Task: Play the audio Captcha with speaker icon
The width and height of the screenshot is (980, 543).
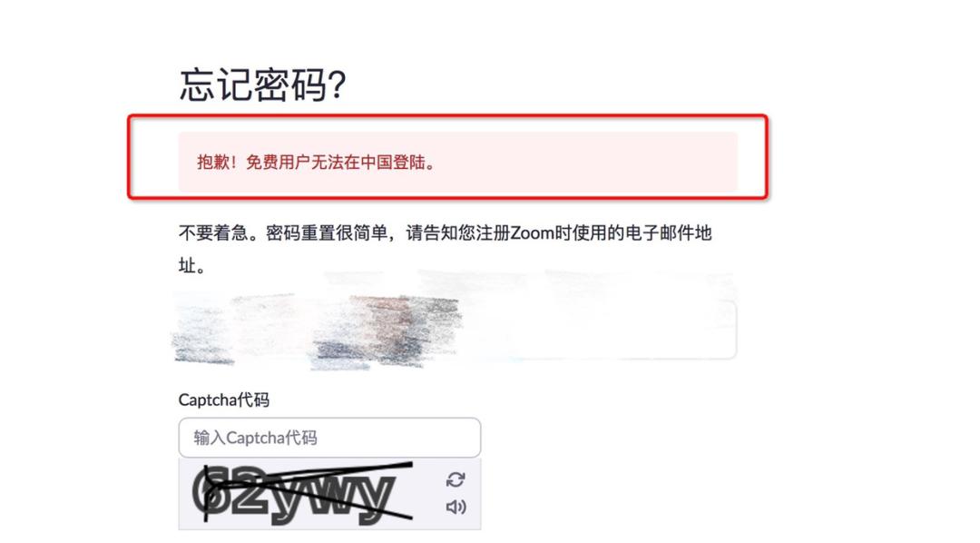Action: tap(456, 507)
